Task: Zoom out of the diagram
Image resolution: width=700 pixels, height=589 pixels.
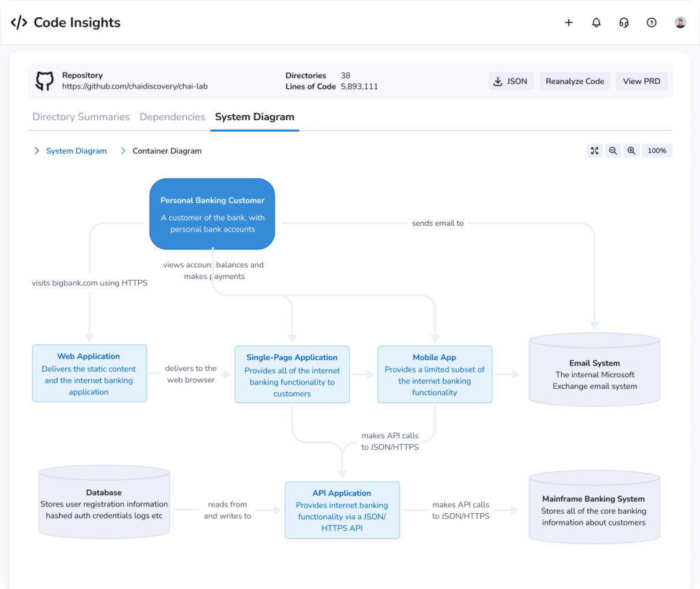Action: [x=612, y=151]
